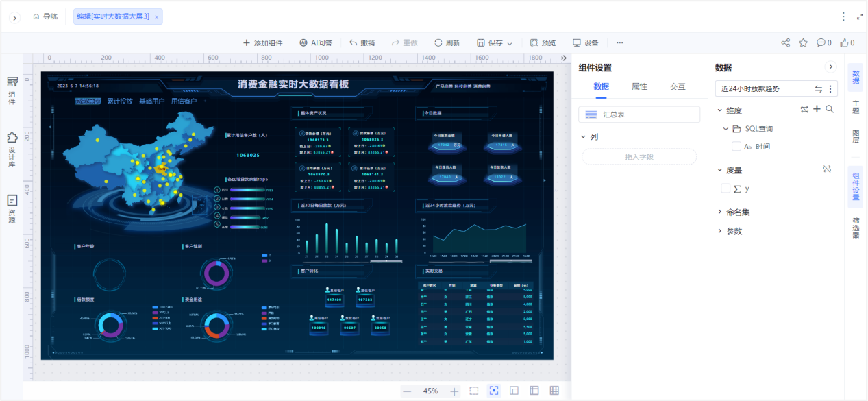The width and height of the screenshot is (868, 401).
Task: Expand the 参数 section
Action: pyautogui.click(x=719, y=232)
